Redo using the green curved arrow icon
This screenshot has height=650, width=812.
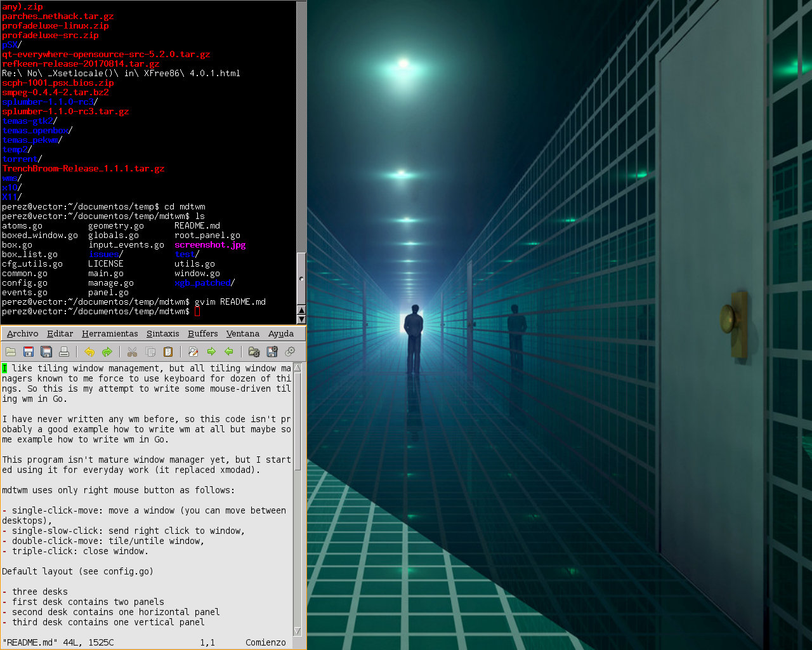pos(107,352)
